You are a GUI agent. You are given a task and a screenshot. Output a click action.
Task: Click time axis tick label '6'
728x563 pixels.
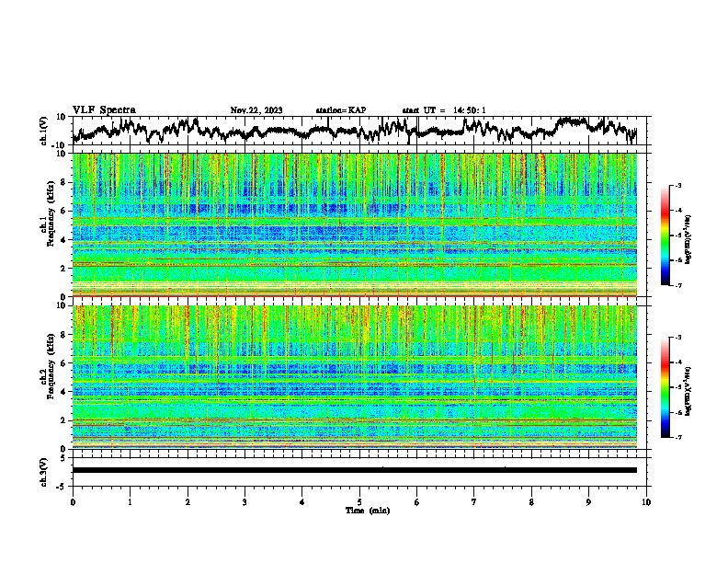(x=417, y=502)
